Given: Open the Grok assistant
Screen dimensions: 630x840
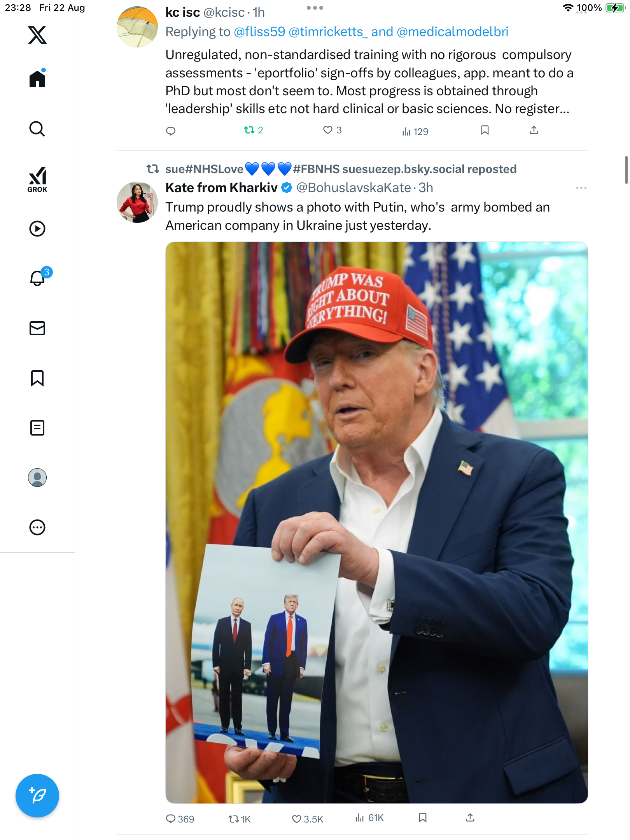Looking at the screenshot, I should coord(37,179).
